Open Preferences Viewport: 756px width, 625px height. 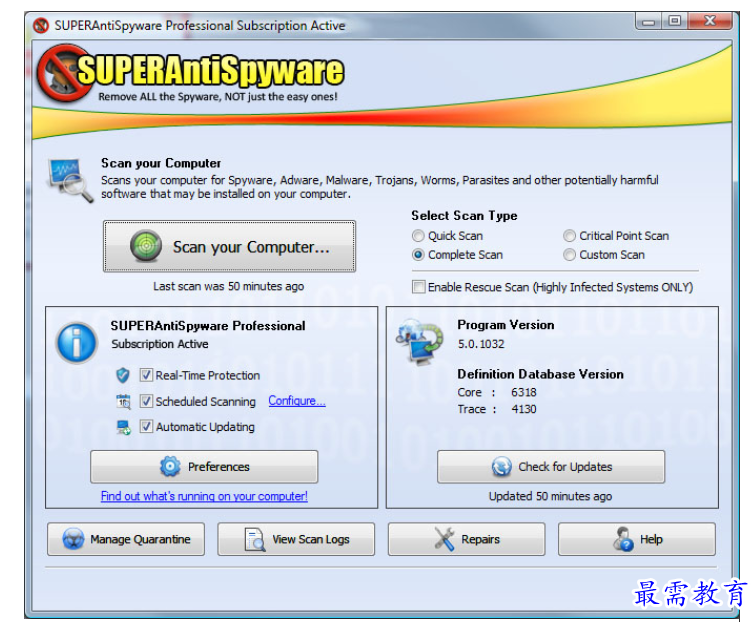(x=204, y=466)
